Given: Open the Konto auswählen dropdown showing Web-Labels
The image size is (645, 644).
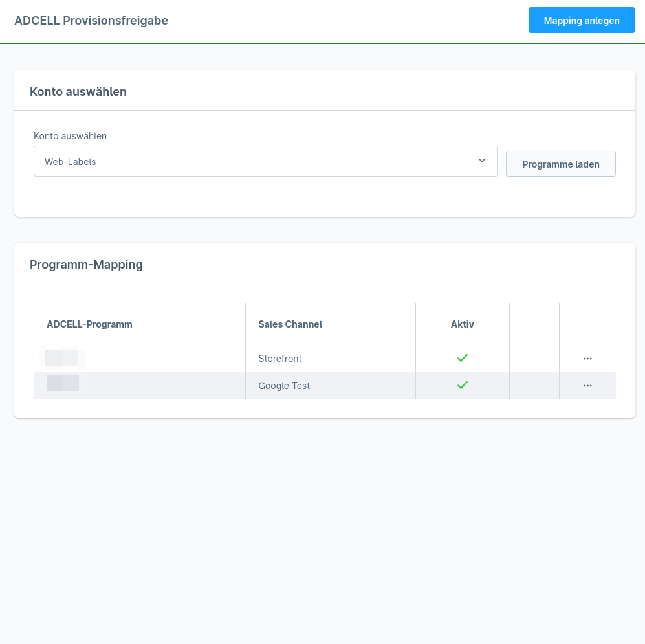Looking at the screenshot, I should tap(265, 161).
